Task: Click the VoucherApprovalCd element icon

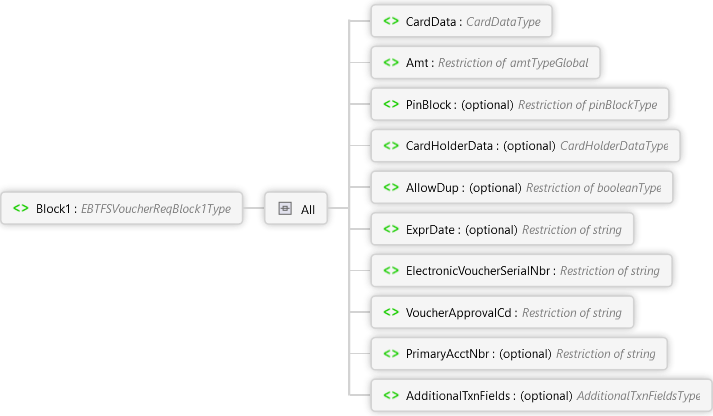Action: pyautogui.click(x=390, y=312)
